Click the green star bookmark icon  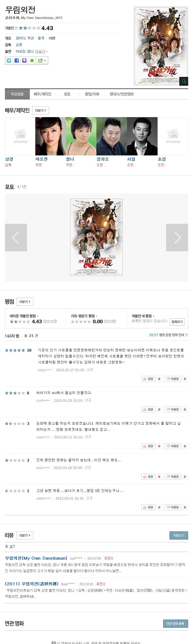32,60
